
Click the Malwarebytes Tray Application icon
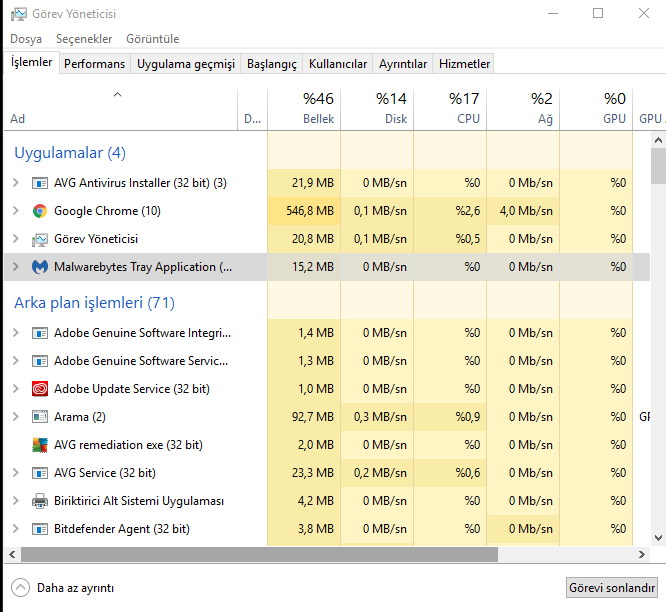tap(40, 267)
